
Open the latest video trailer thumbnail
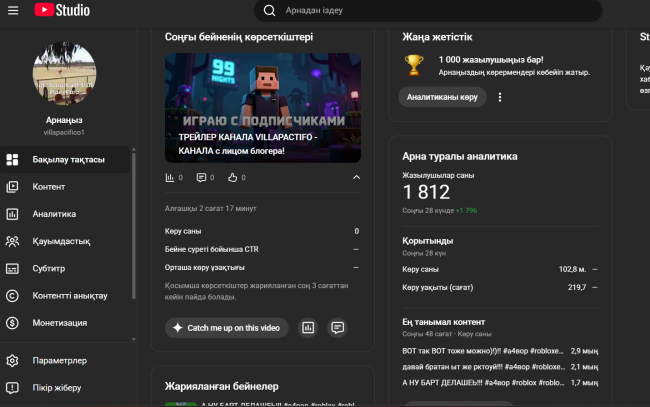(x=263, y=108)
